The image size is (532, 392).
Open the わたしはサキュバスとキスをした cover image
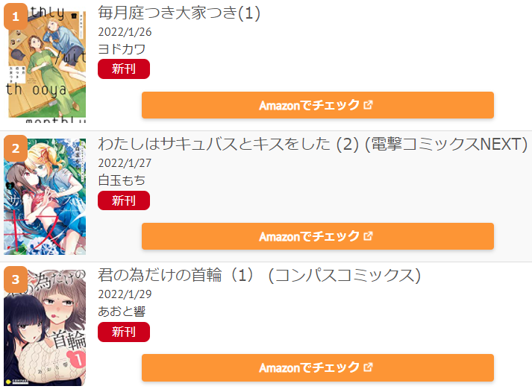coord(45,197)
